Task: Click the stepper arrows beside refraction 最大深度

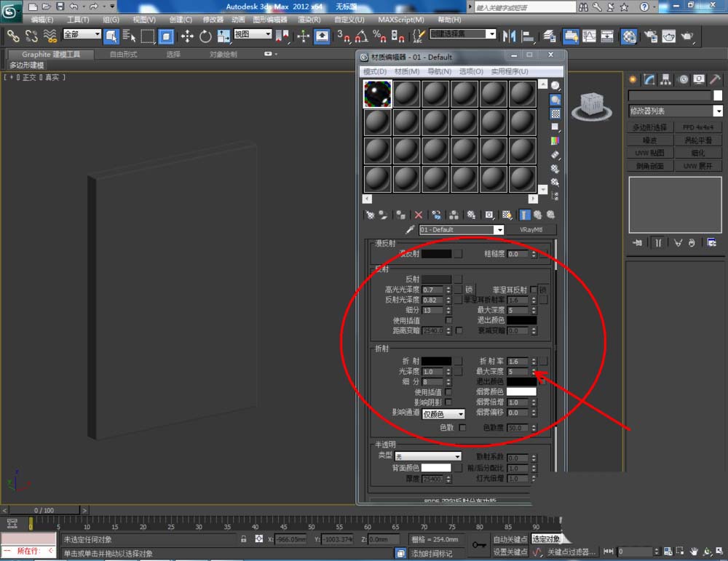Action: click(534, 371)
